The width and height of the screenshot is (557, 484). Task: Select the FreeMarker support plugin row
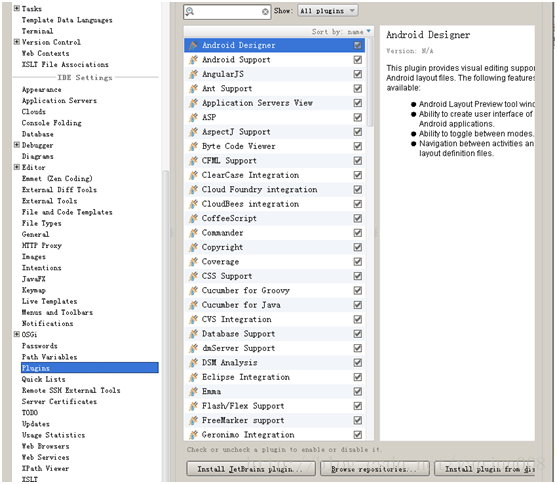pyautogui.click(x=274, y=420)
